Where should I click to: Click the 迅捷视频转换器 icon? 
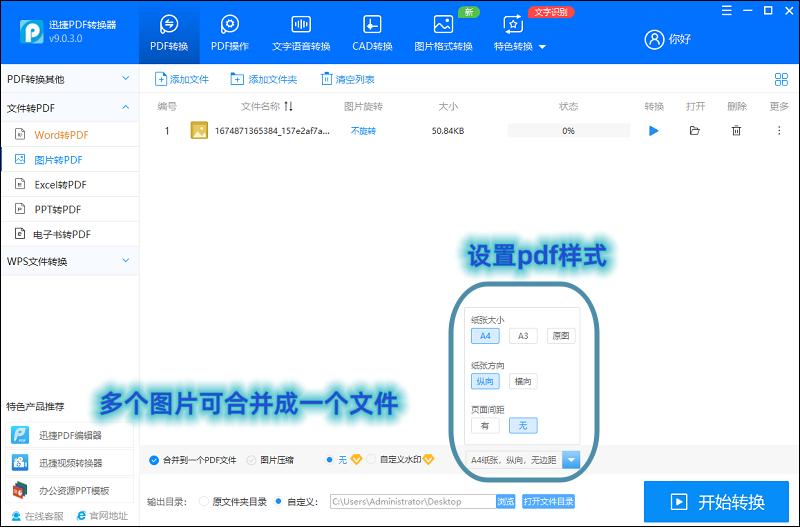click(x=20, y=463)
